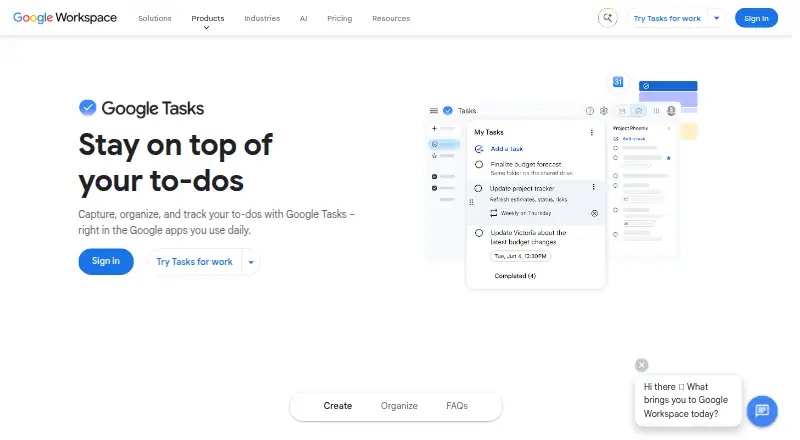The height and width of the screenshot is (440, 800).
Task: Expand the dropdown arrow beside the hero Try Tasks for work button
Action: pos(251,262)
